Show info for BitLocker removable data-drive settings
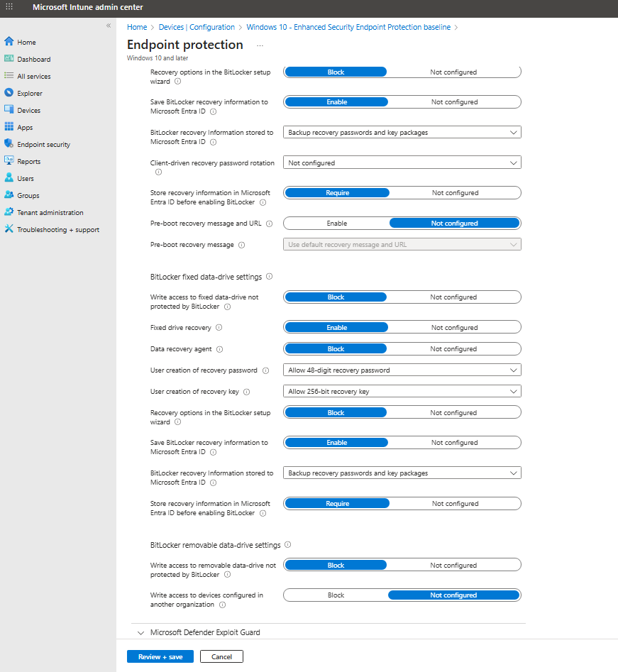 [288, 545]
